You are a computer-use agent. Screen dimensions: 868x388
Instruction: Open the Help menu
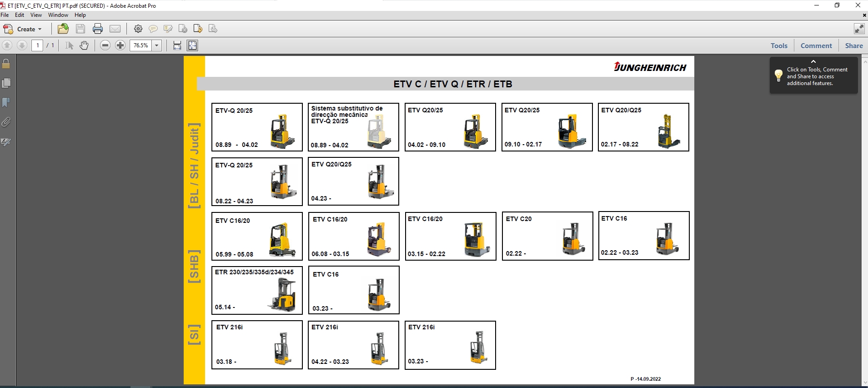click(x=80, y=15)
